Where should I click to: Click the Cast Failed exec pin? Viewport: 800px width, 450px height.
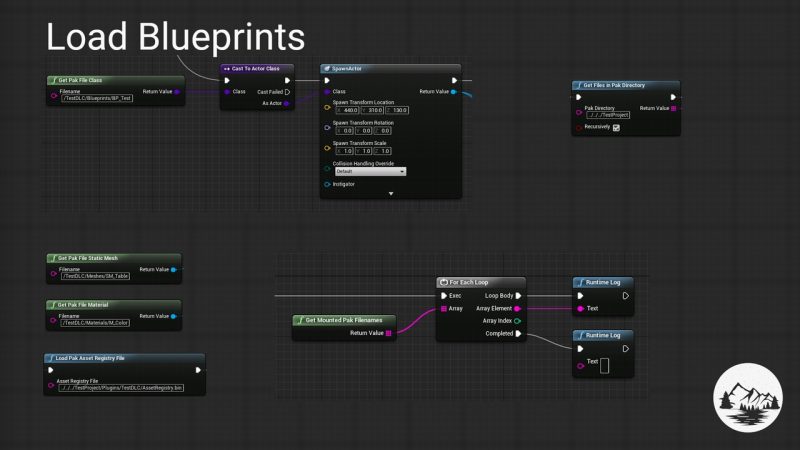coord(287,92)
